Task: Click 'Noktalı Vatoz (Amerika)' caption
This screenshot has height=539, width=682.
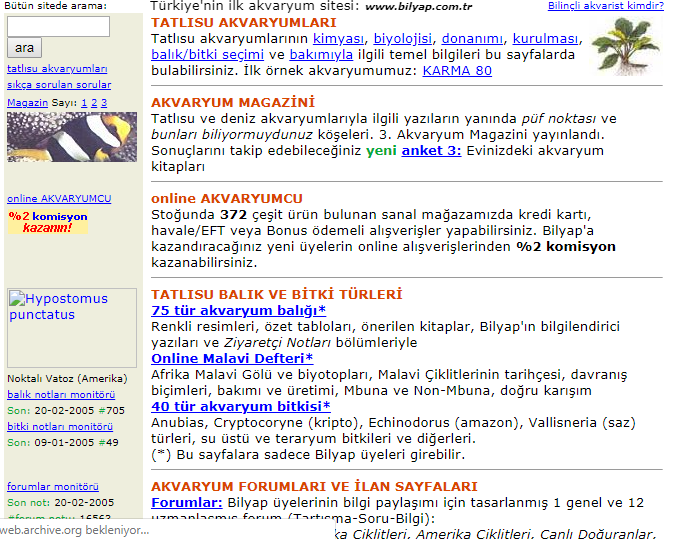Action: coord(67,378)
